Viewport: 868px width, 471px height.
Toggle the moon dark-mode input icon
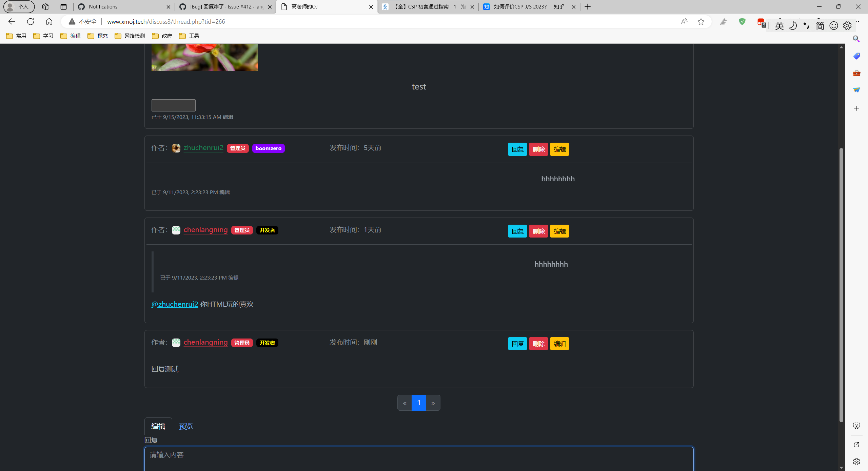[x=793, y=25]
